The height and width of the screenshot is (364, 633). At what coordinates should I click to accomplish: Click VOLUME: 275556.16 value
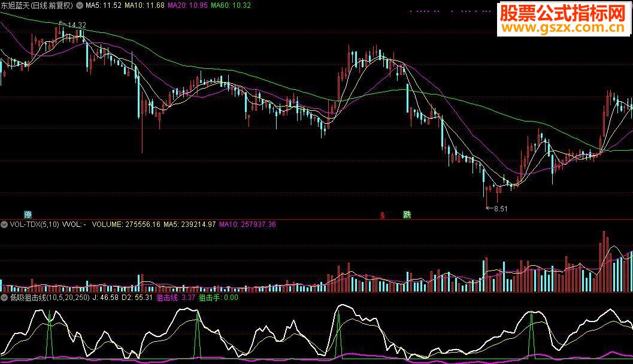click(x=126, y=225)
